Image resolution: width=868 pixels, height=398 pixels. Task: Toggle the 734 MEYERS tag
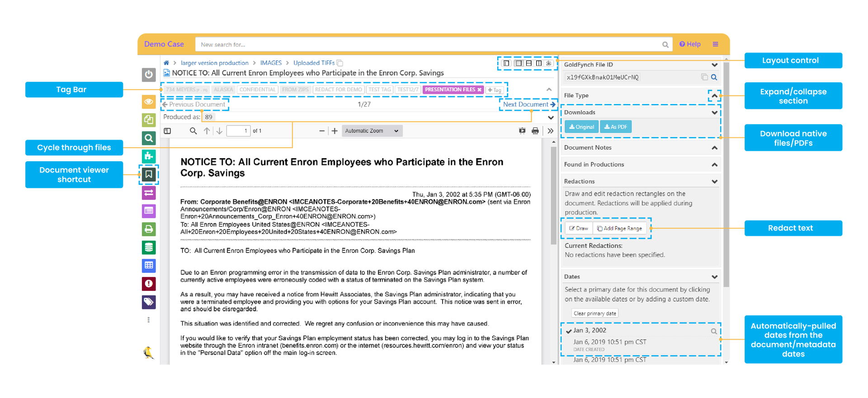(186, 90)
